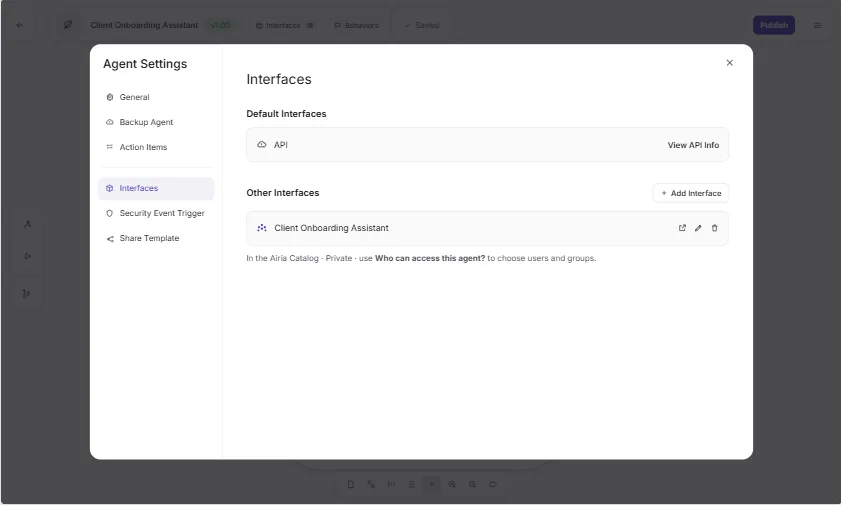Click the Add Interface button
The width and height of the screenshot is (841, 505).
coord(691,193)
